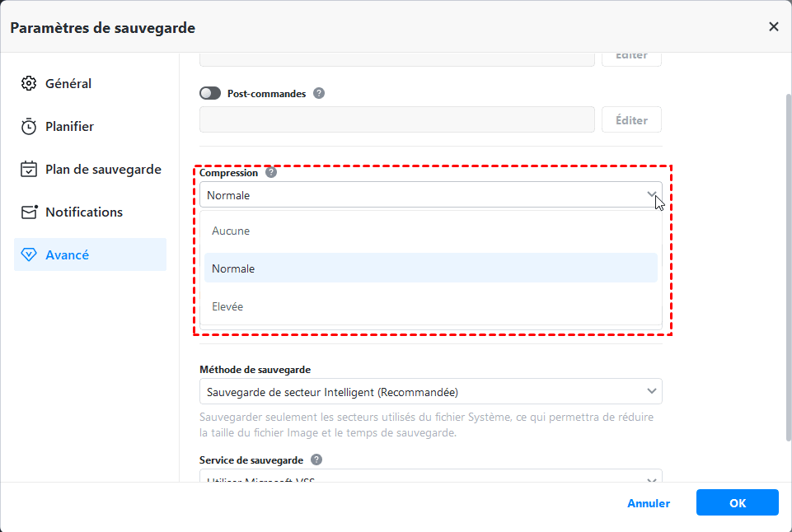Click the gear icon beside Général

tap(30, 84)
